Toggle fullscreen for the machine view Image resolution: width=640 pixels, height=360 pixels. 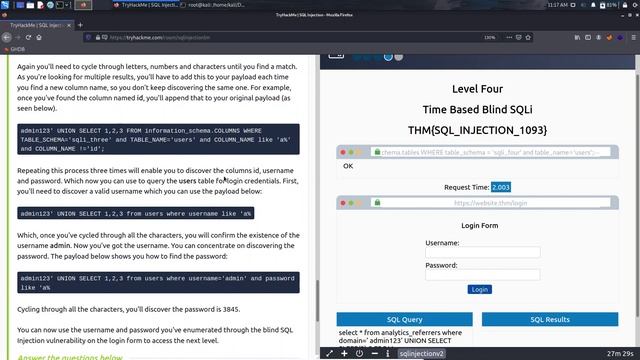point(329,354)
